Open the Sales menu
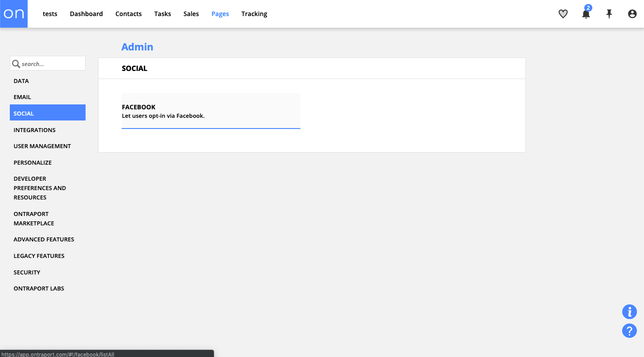This screenshot has width=644, height=357. [191, 14]
